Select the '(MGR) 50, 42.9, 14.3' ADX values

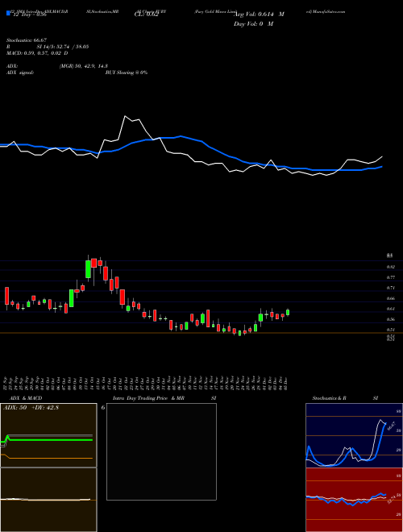pos(84,66)
